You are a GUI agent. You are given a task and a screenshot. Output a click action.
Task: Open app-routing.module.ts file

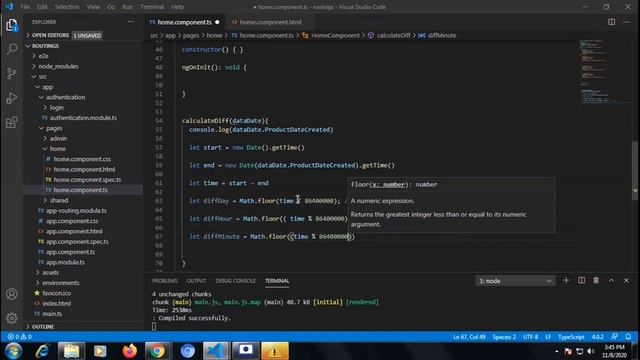[76, 211]
